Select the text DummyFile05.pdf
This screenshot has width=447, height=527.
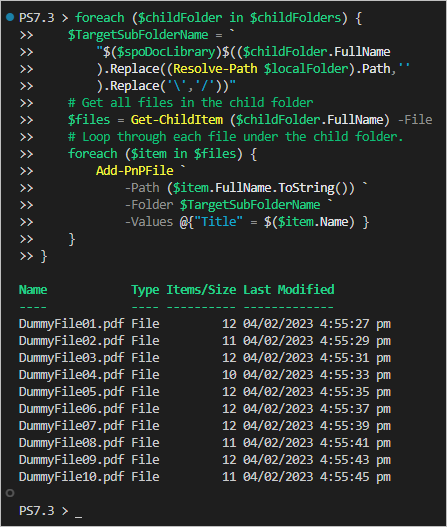(72, 392)
